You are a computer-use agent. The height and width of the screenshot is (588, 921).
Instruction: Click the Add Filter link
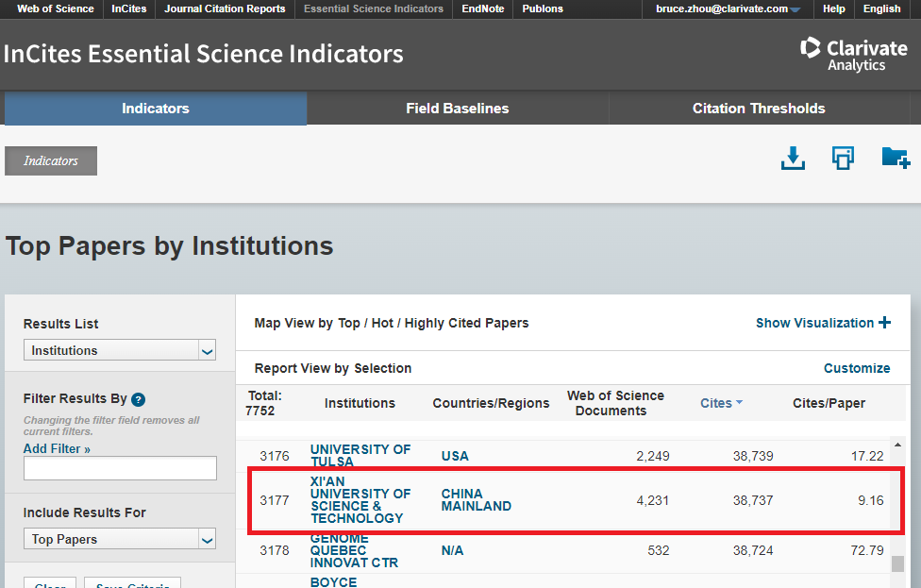[57, 448]
